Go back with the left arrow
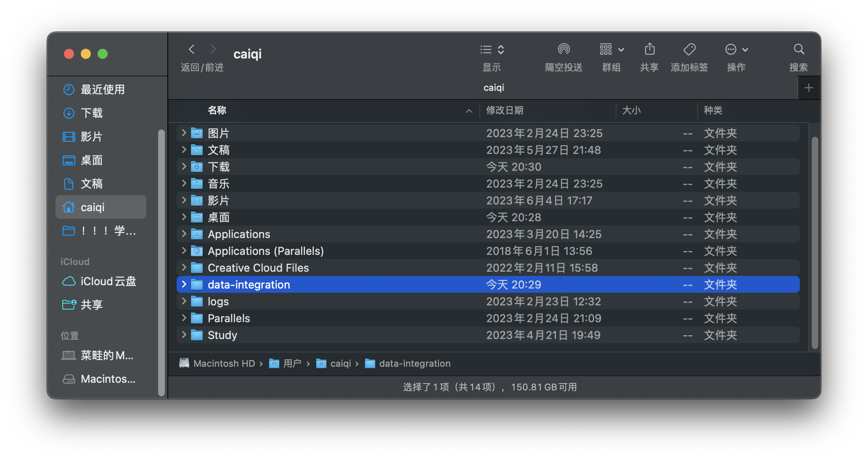The height and width of the screenshot is (461, 868). pos(192,50)
